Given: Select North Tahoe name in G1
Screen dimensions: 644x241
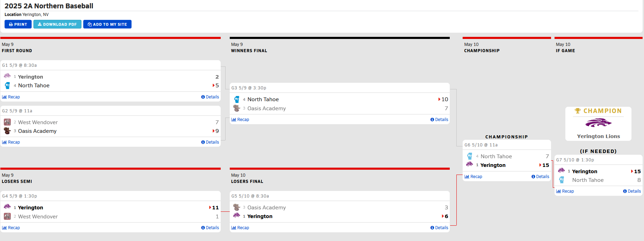Looking at the screenshot, I should click(x=34, y=86).
